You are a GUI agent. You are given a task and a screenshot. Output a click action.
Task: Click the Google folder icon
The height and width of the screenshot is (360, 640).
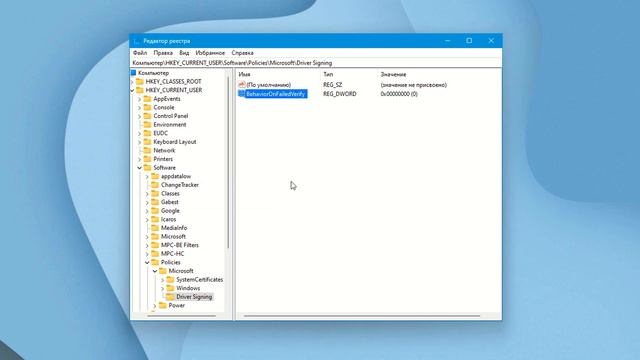click(155, 211)
